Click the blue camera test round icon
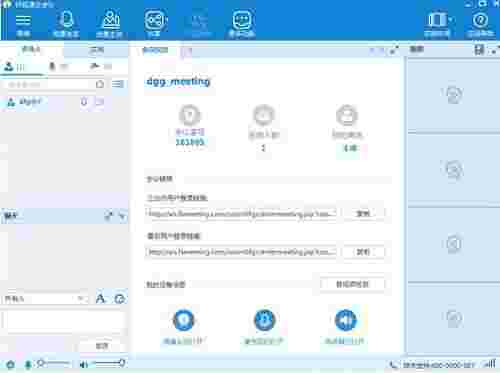This screenshot has height=373, width=500. [x=183, y=320]
